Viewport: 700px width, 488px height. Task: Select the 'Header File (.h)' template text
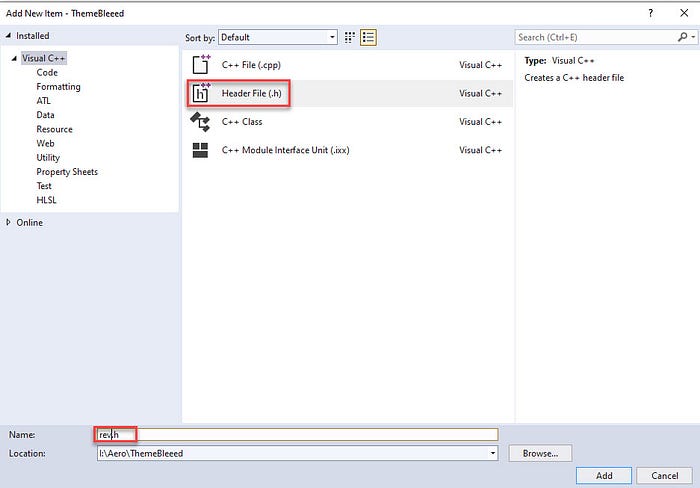click(251, 93)
